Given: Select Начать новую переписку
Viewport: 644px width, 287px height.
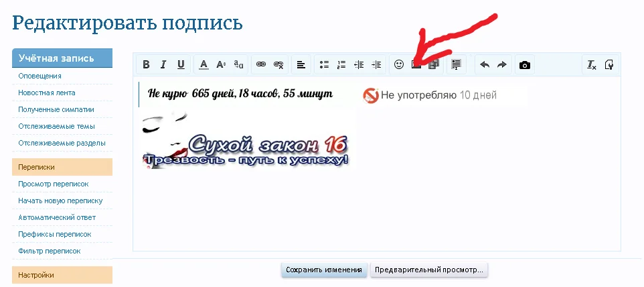Looking at the screenshot, I should tap(60, 201).
